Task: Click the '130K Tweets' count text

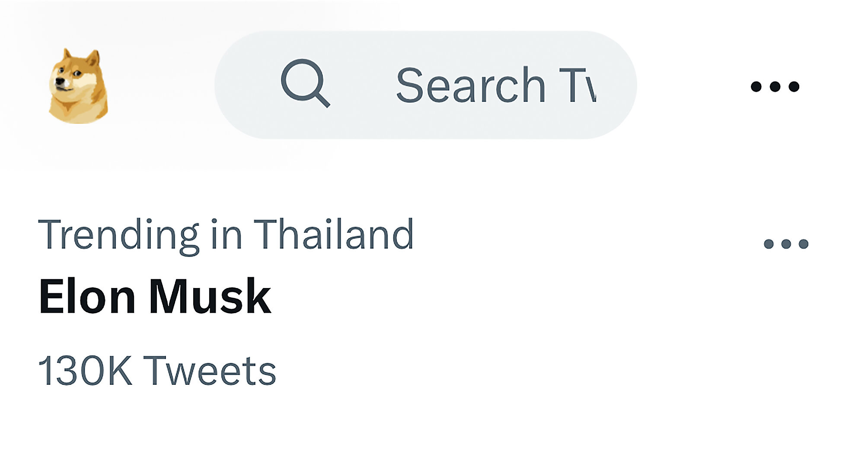Action: (157, 371)
